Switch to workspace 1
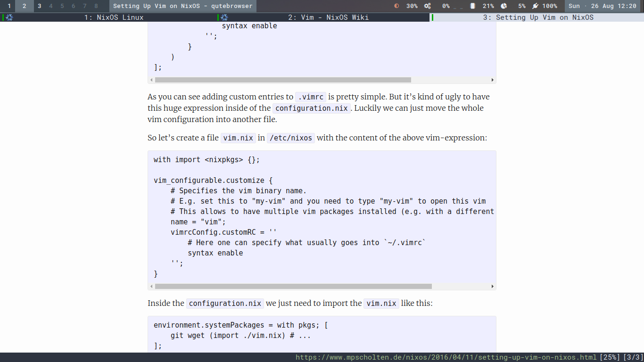This screenshot has height=362, width=644. click(x=9, y=6)
